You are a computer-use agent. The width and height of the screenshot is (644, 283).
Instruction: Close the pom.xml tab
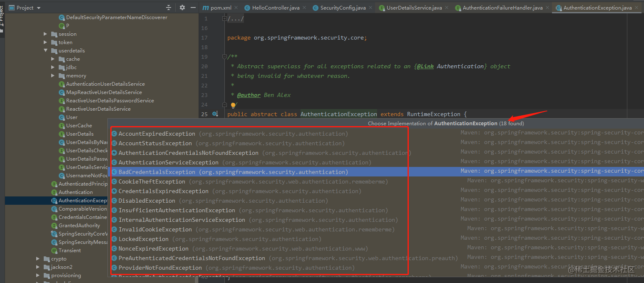[236, 8]
